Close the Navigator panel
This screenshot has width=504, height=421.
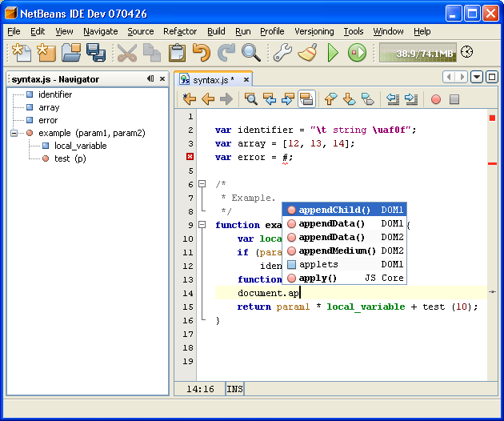point(162,78)
